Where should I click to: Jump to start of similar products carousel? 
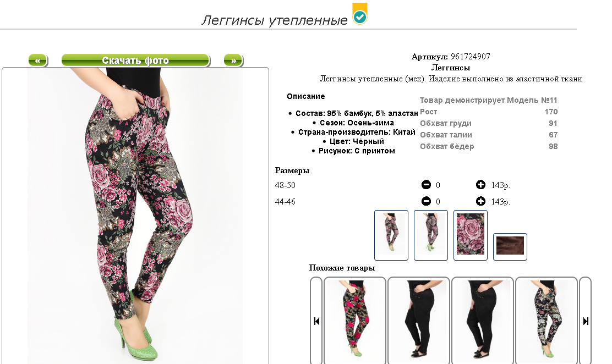click(316, 321)
